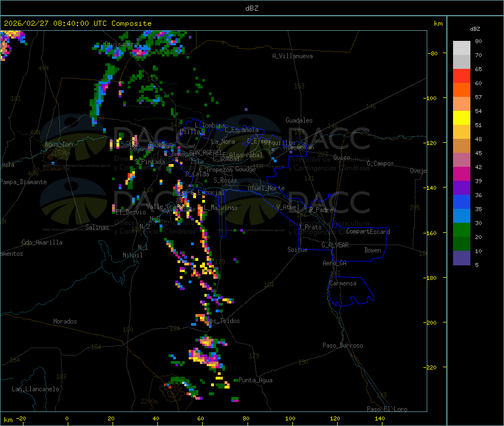Click the Bowen location label
Screen dimensions: 504x426
click(372, 250)
